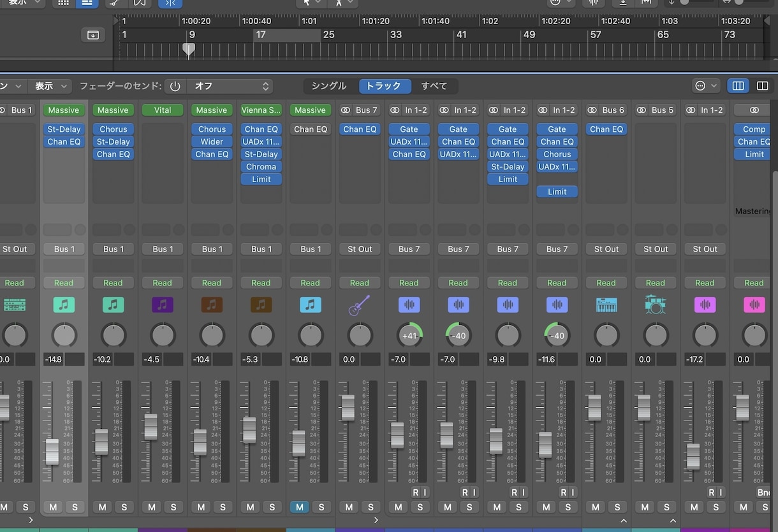Click the volume fader on -17.2 channel
778x532 pixels.
(x=693, y=456)
